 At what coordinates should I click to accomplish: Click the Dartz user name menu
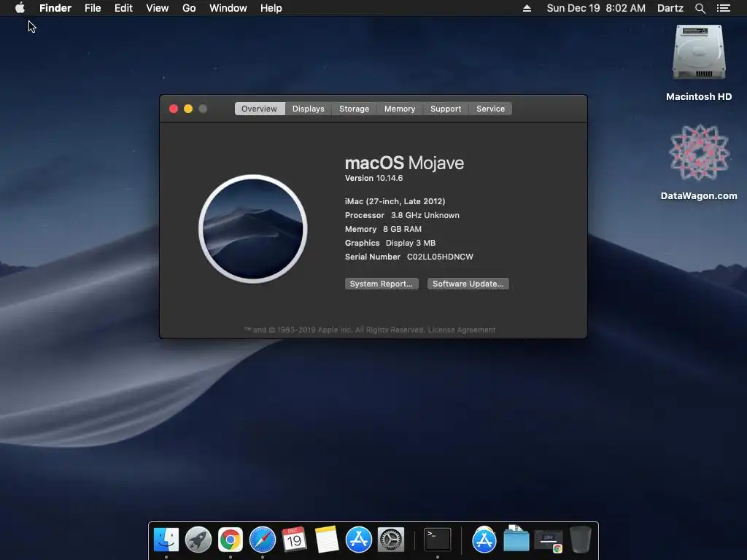[670, 8]
